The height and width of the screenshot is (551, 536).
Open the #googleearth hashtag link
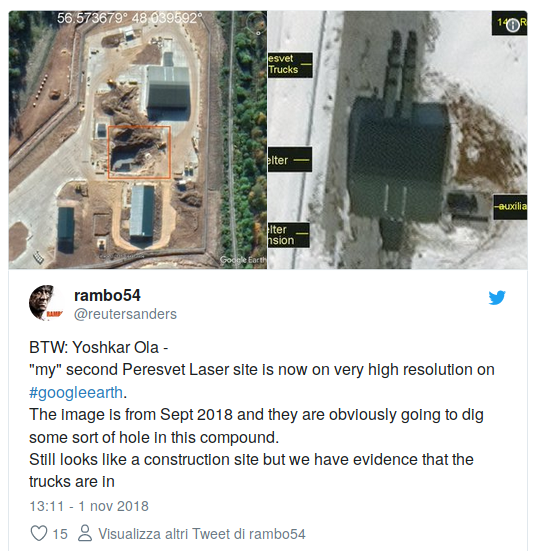coord(76,392)
